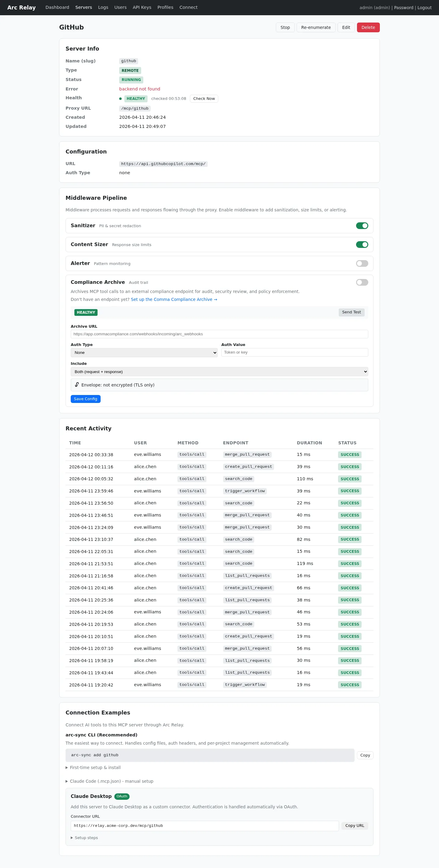Click the Re-enumerate button

click(x=316, y=27)
